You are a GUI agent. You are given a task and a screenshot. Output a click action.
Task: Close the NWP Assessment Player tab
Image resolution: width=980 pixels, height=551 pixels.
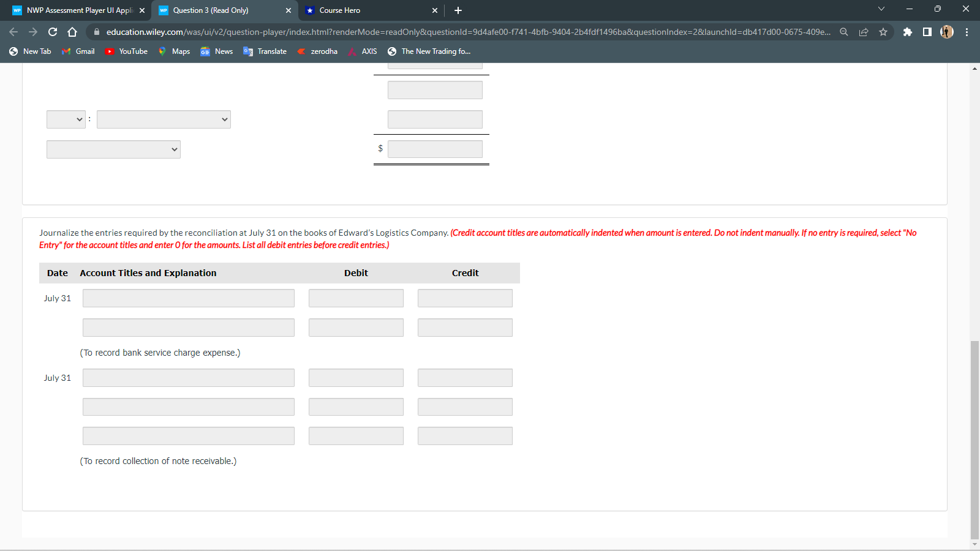(142, 10)
